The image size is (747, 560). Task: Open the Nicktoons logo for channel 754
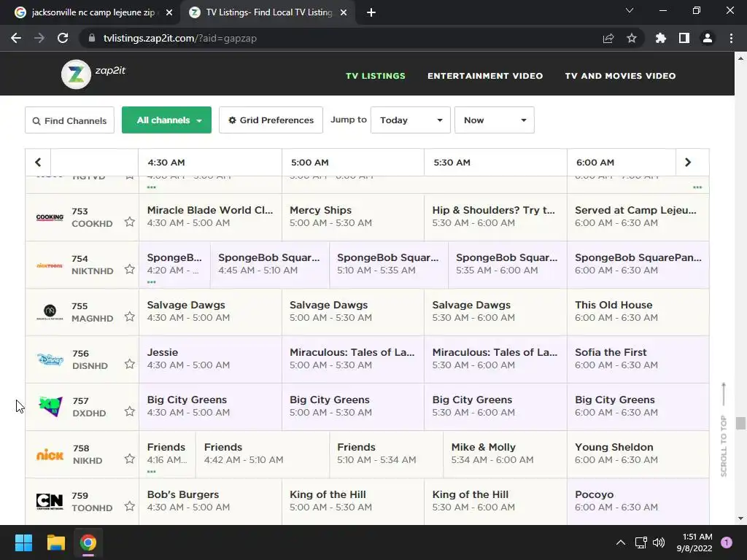50,265
